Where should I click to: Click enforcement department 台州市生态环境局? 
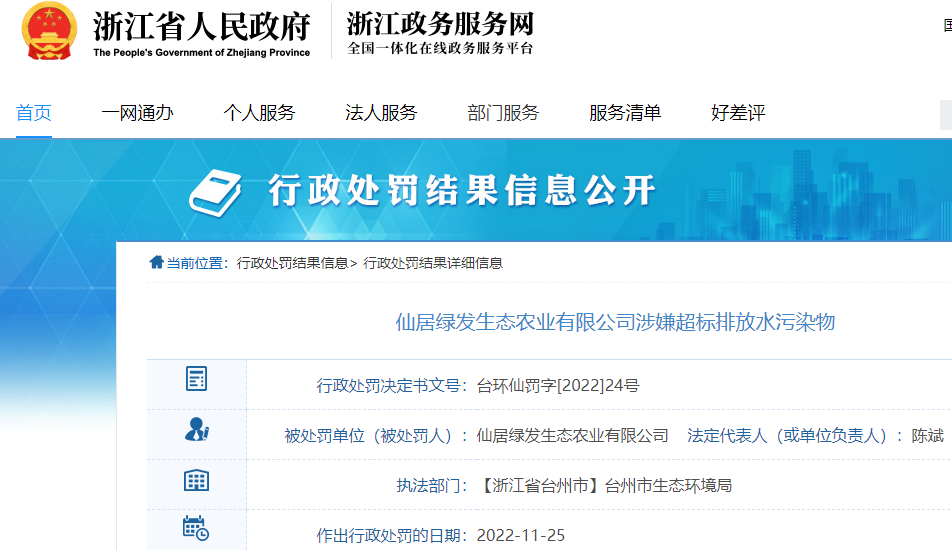(x=668, y=486)
